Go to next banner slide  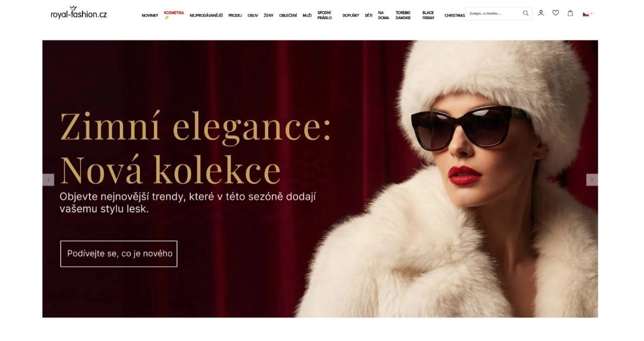point(592,180)
